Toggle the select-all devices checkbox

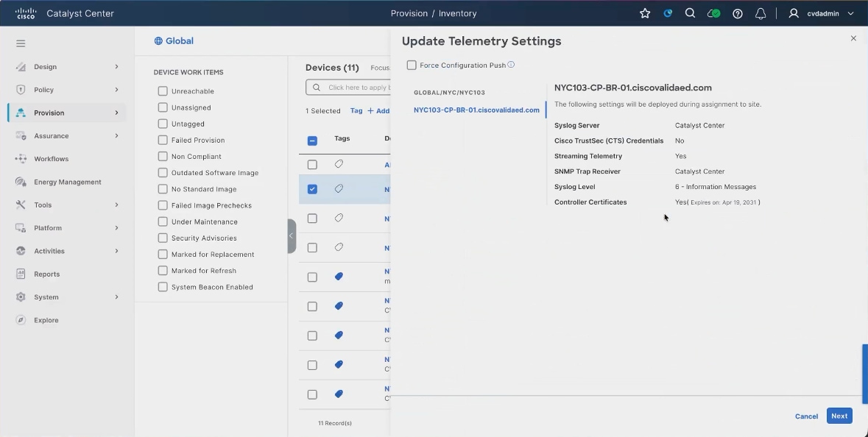[x=312, y=141]
